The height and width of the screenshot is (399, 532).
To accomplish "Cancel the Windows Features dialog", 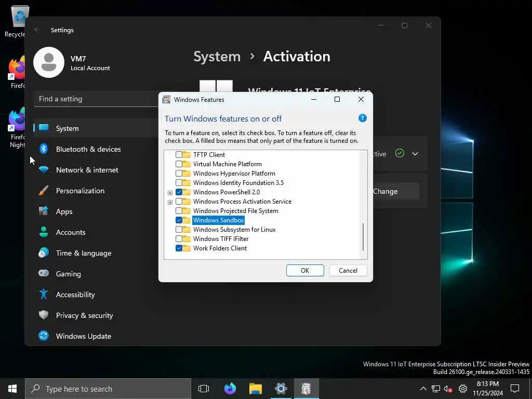I will (348, 270).
